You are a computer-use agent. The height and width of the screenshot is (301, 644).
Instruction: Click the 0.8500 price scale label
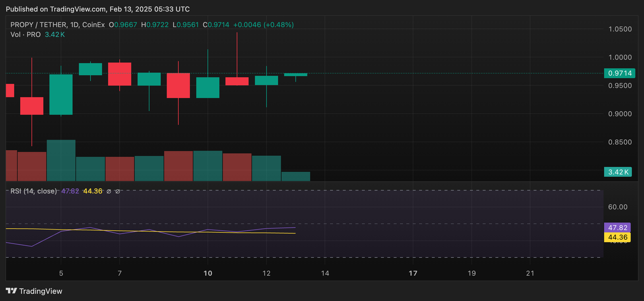619,142
